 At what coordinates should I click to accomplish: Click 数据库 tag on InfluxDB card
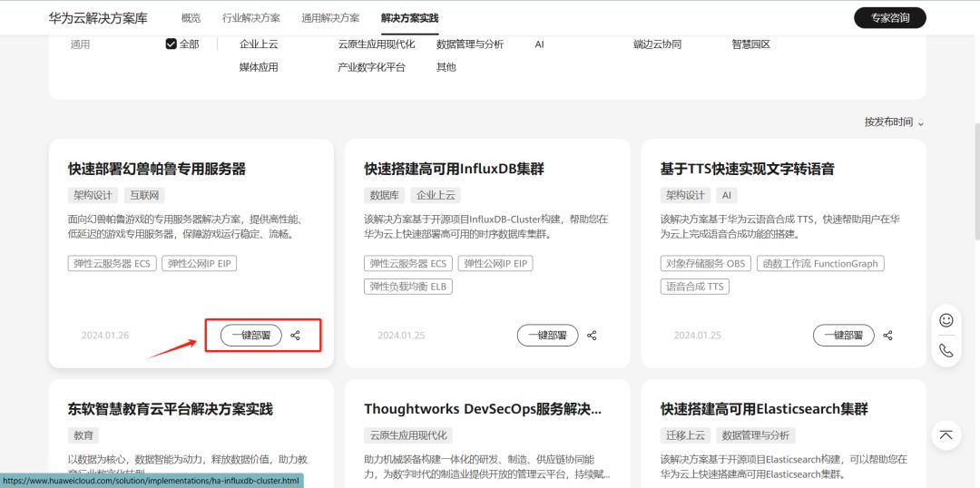tap(385, 195)
